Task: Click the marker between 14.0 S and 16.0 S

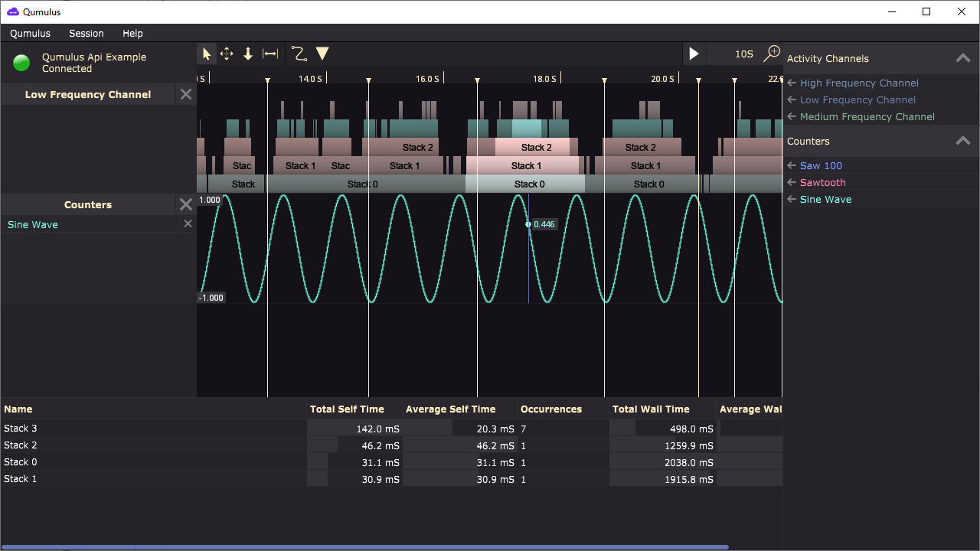Action: (369, 80)
